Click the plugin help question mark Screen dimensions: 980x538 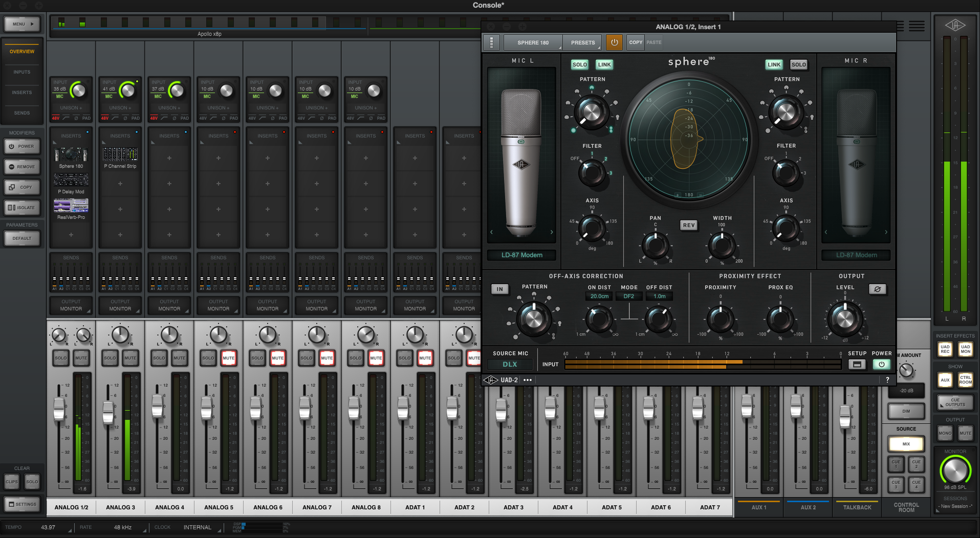(887, 380)
